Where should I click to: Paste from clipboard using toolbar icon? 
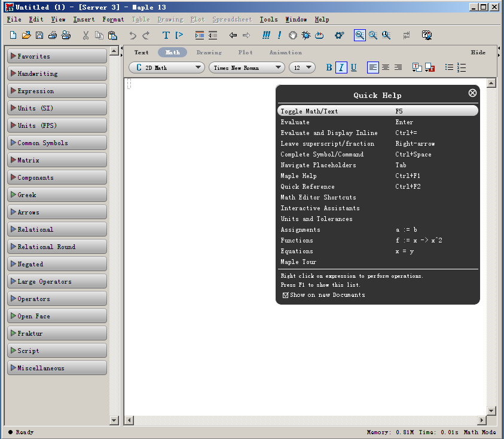[x=112, y=35]
